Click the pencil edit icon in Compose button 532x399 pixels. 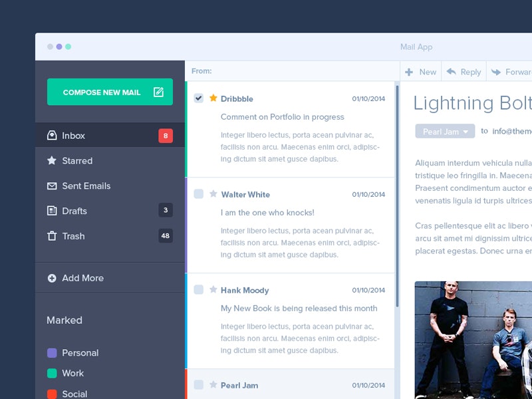(158, 92)
